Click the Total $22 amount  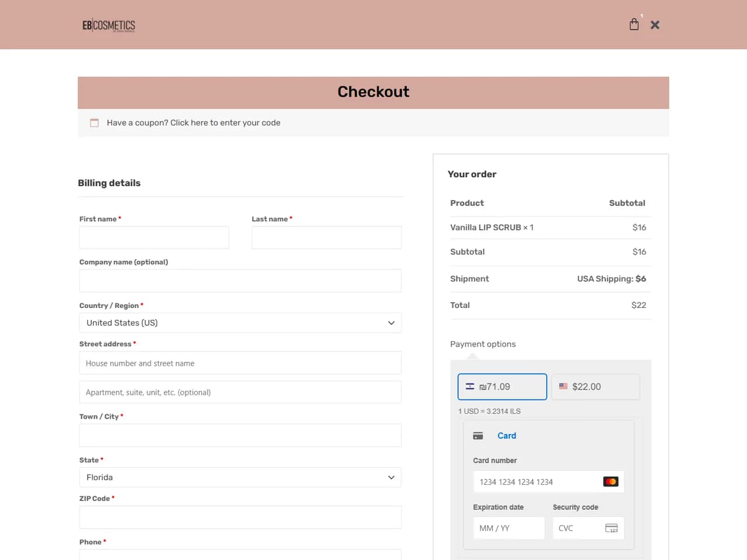click(x=638, y=305)
